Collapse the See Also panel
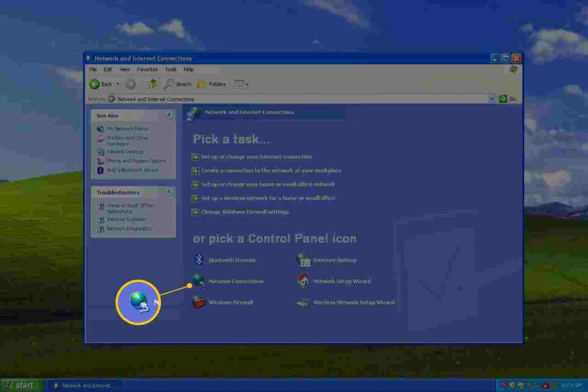This screenshot has width=588, height=392. coord(169,115)
